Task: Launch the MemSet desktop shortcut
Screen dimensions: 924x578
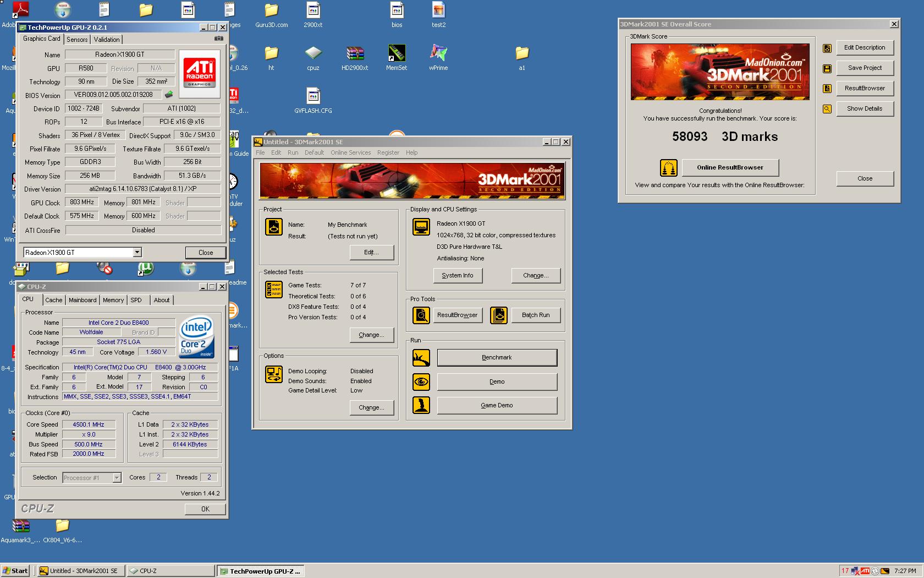Action: [x=397, y=58]
